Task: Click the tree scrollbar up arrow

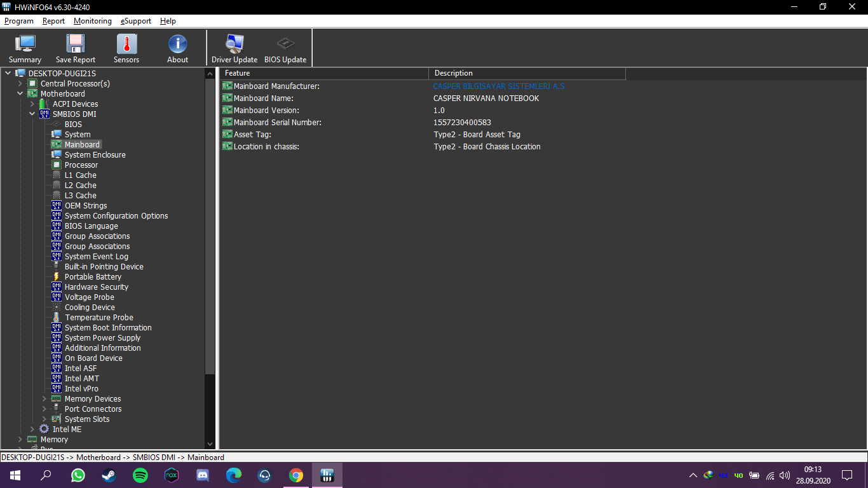Action: tap(210, 74)
